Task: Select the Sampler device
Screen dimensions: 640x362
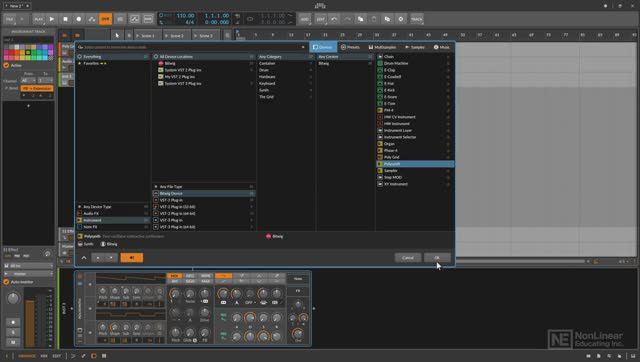Action: pyautogui.click(x=415, y=171)
